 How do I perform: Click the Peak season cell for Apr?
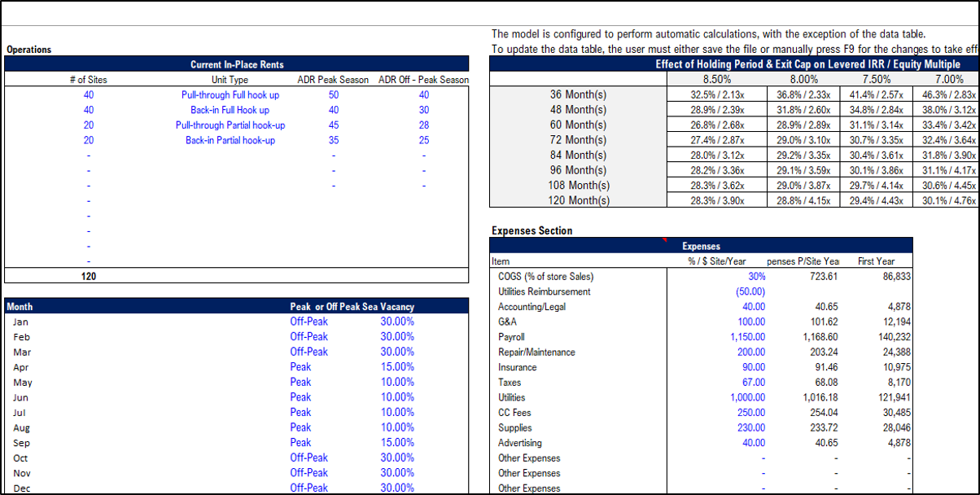(x=300, y=367)
